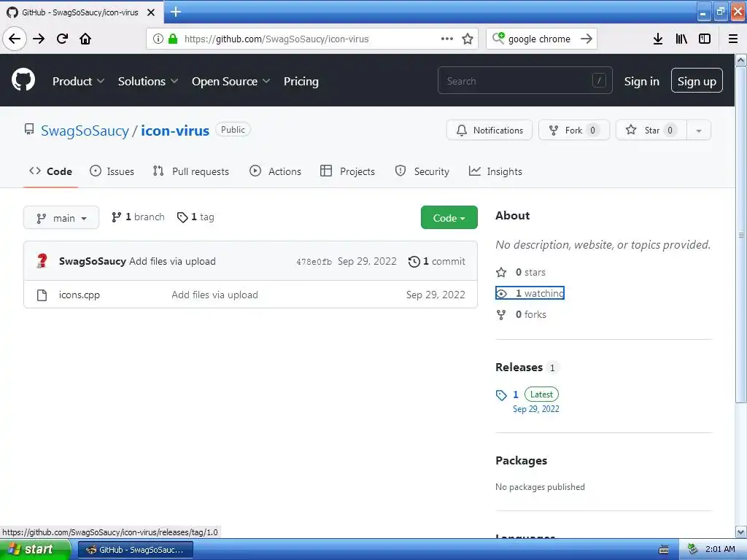Viewport: 747px width, 560px height.
Task: Expand the Solutions navigation menu
Action: point(147,82)
